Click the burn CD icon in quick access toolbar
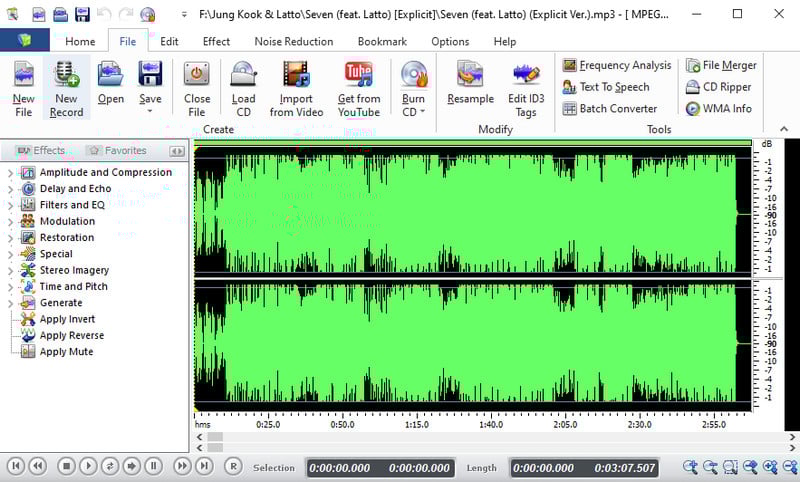Viewport: 800px width, 482px height. click(x=147, y=14)
